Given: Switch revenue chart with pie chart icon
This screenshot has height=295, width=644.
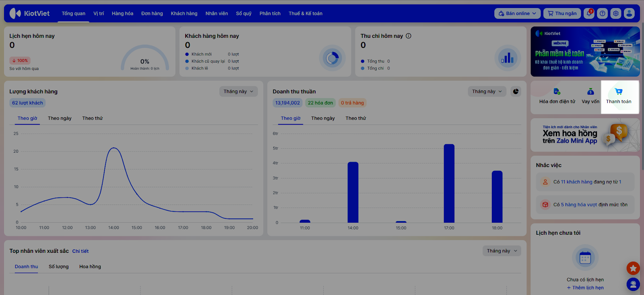Looking at the screenshot, I should pos(516,92).
